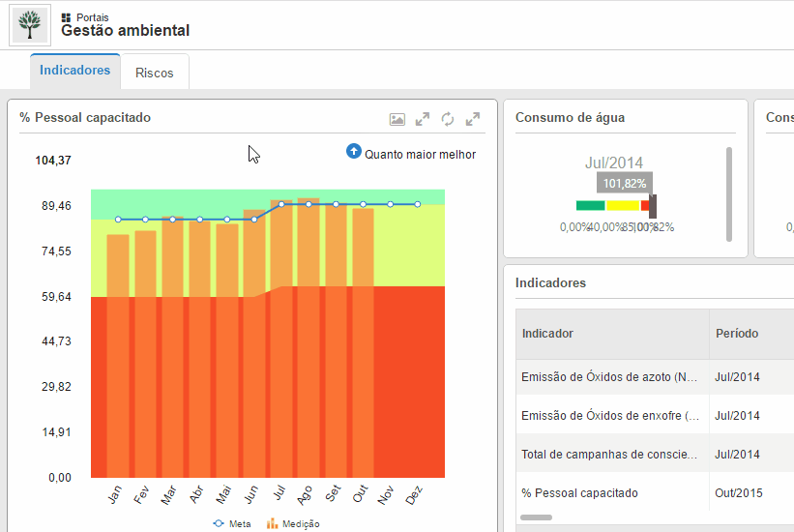Viewport: 794px width, 532px height.
Task: Export chart using the image icon
Action: [x=397, y=119]
